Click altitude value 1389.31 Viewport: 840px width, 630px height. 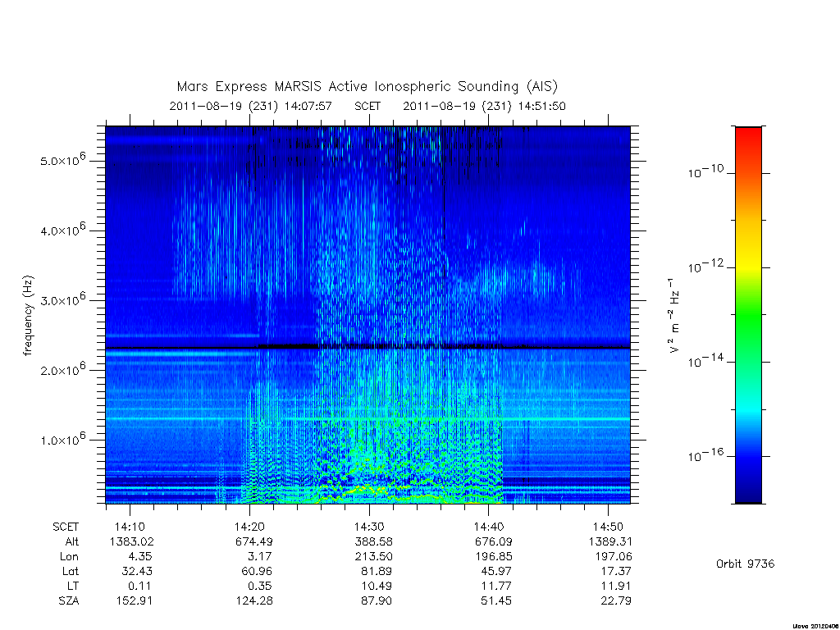(610, 541)
